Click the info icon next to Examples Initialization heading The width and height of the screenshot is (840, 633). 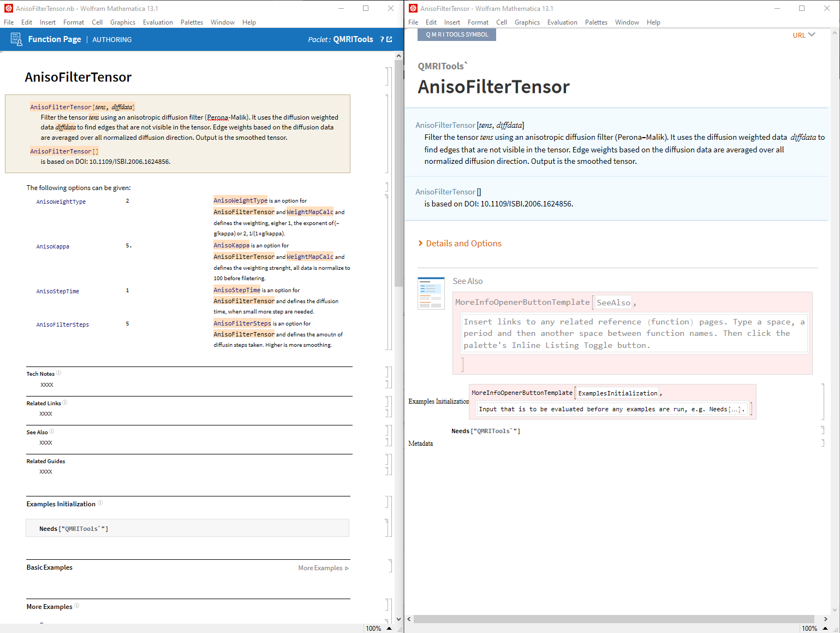[x=100, y=503]
